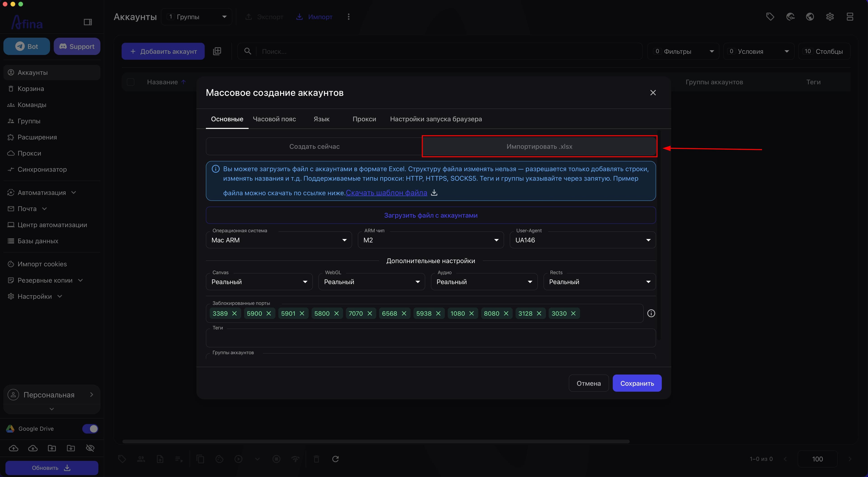
Task: Open the Группы dropdown in header
Action: pos(197,17)
